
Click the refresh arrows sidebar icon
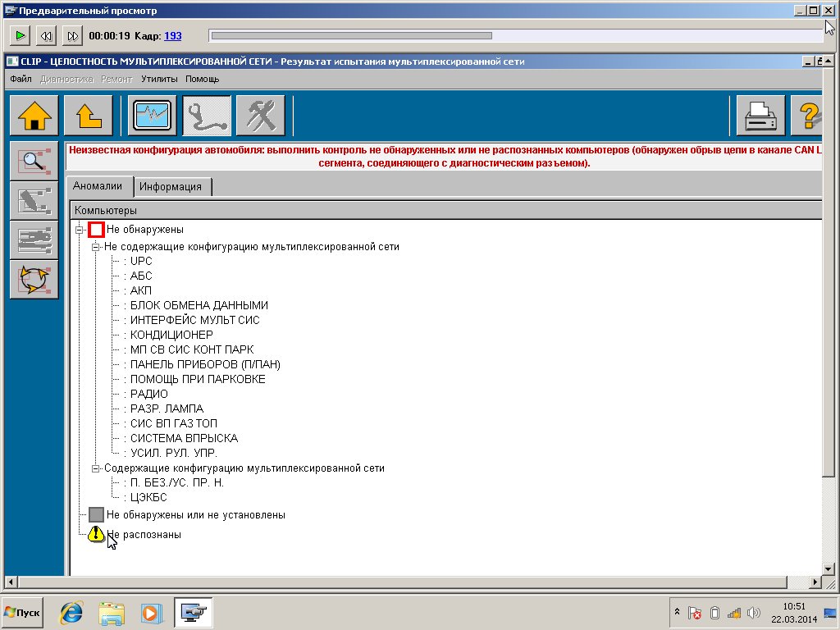[34, 280]
